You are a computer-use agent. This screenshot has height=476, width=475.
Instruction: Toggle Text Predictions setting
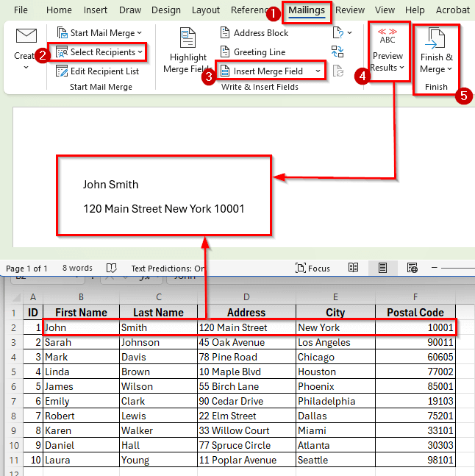point(168,269)
